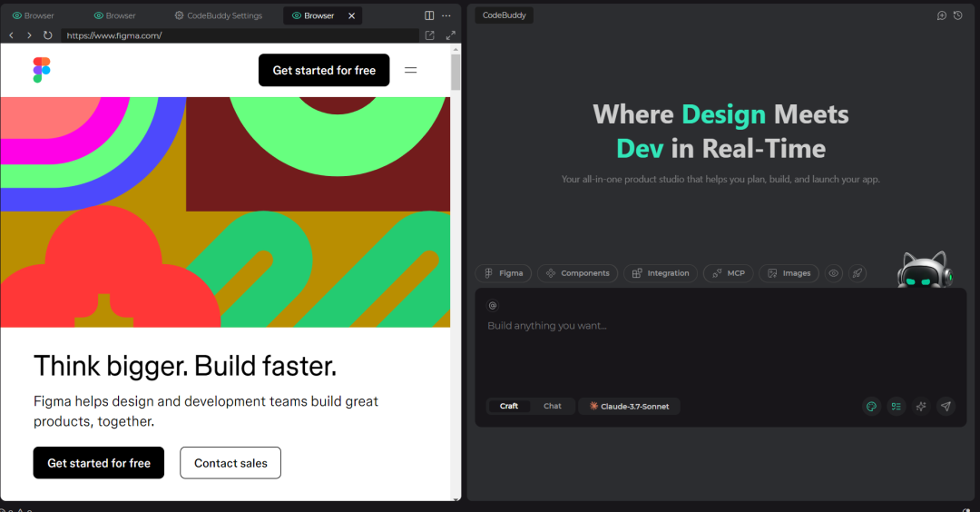
Task: Open the Claude-3.7-Sonnet model dropdown
Action: click(x=630, y=407)
